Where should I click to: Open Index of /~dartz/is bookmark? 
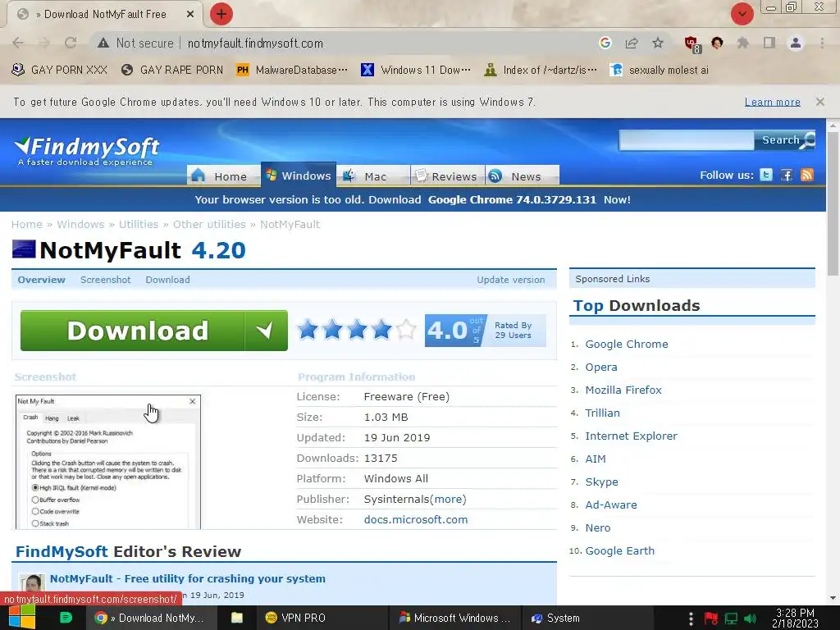coord(541,71)
